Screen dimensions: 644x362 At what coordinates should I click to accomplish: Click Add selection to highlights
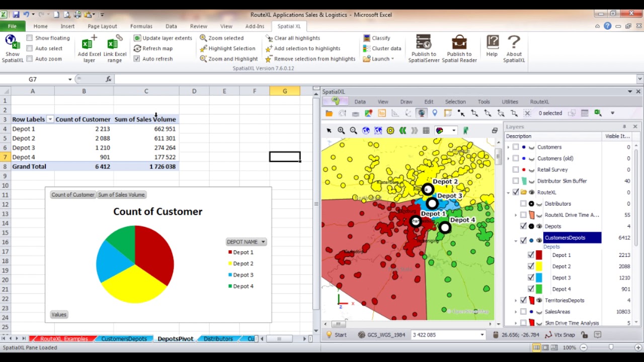coord(302,48)
